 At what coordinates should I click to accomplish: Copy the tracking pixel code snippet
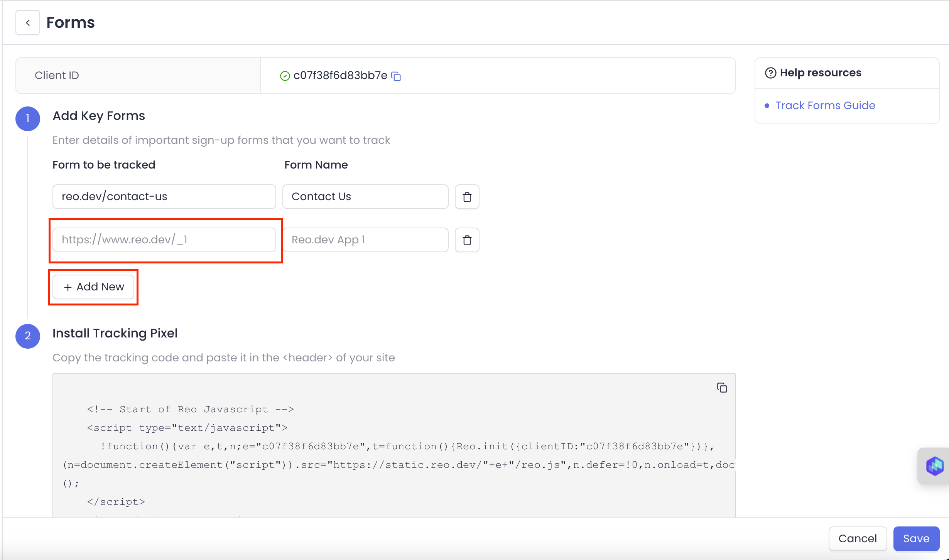point(722,388)
